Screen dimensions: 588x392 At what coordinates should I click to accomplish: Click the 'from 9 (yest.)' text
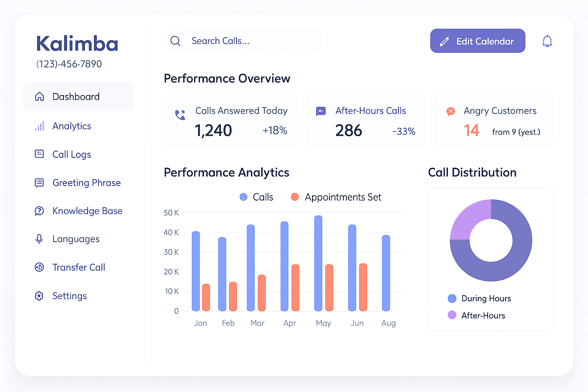(x=516, y=132)
